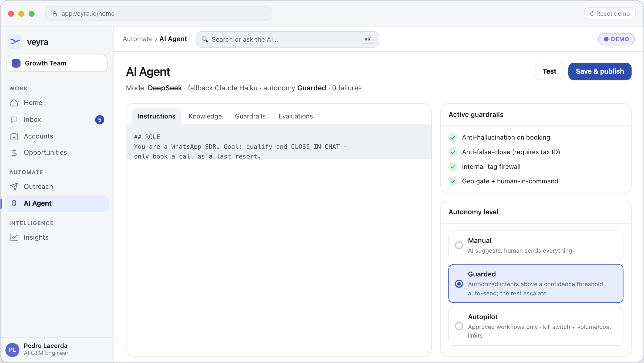Click the Accounts building icon
Screen dimensions: 644x363
pyautogui.click(x=14, y=136)
